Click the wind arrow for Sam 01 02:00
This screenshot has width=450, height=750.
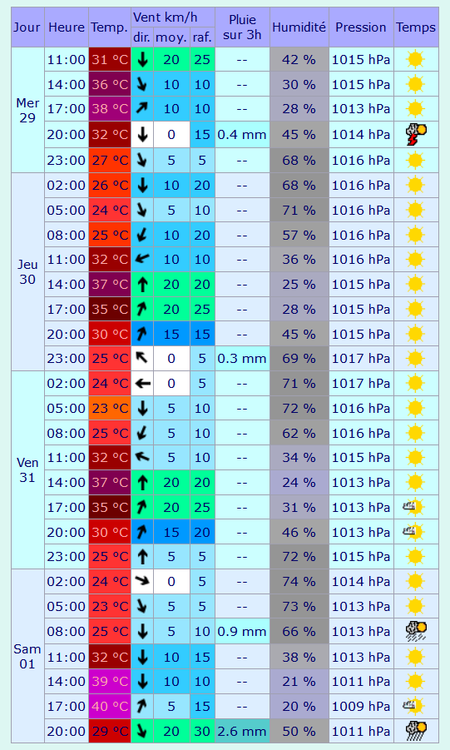(x=142, y=582)
